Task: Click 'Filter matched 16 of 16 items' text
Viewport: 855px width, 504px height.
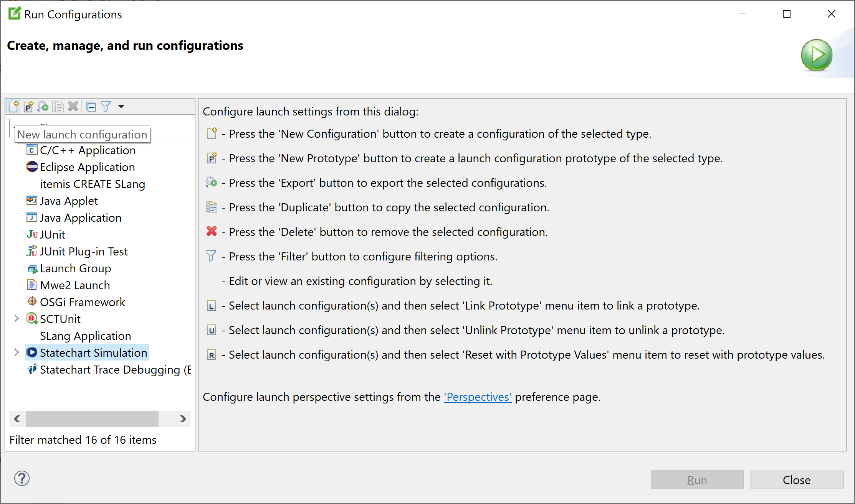Action: coord(83,440)
